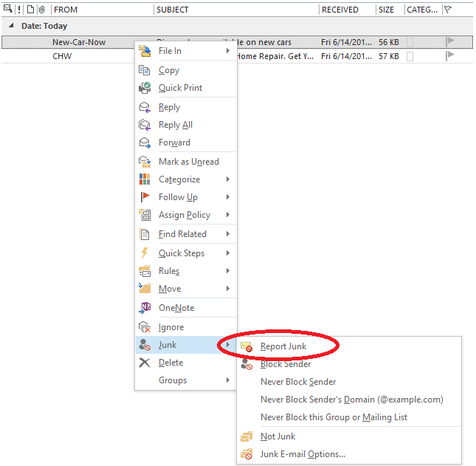
Task: Flag the New-Car-Now message
Action: (450, 42)
